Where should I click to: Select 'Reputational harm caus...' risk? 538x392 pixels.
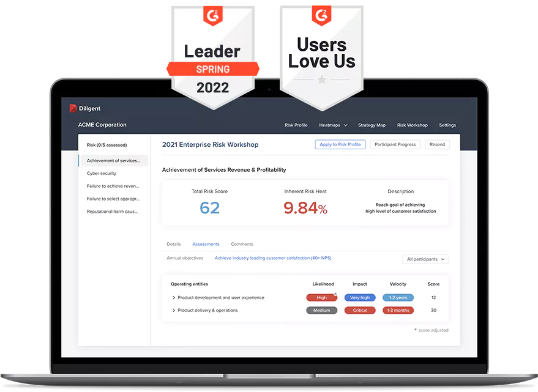point(112,211)
